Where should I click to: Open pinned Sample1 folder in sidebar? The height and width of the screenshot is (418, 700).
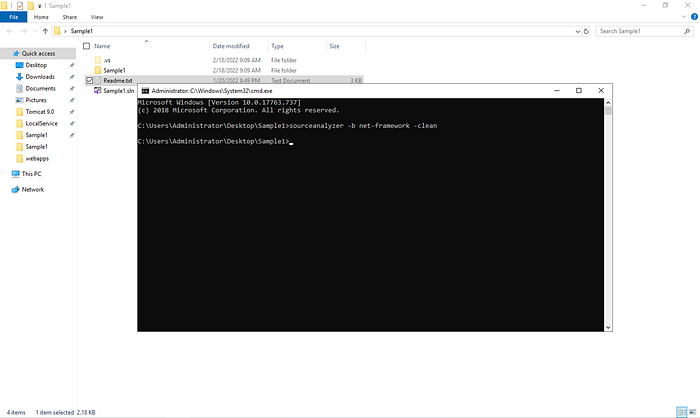click(x=36, y=135)
